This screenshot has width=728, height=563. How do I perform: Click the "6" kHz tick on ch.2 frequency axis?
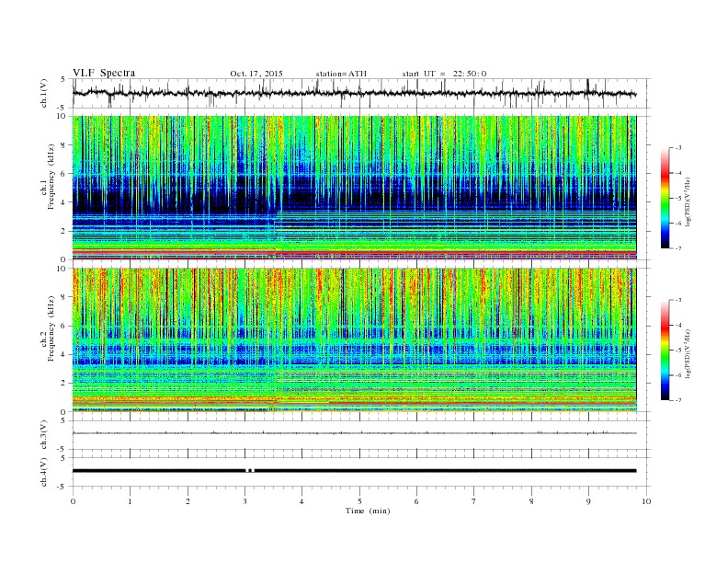tap(63, 326)
